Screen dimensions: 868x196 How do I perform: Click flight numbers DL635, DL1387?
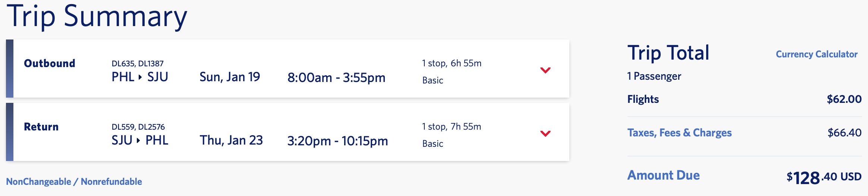point(138,64)
